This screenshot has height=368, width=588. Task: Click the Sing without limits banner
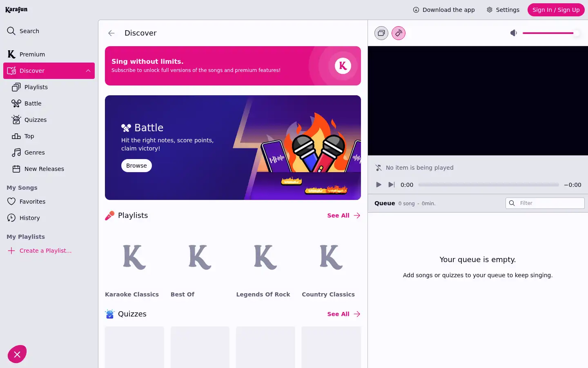click(233, 66)
